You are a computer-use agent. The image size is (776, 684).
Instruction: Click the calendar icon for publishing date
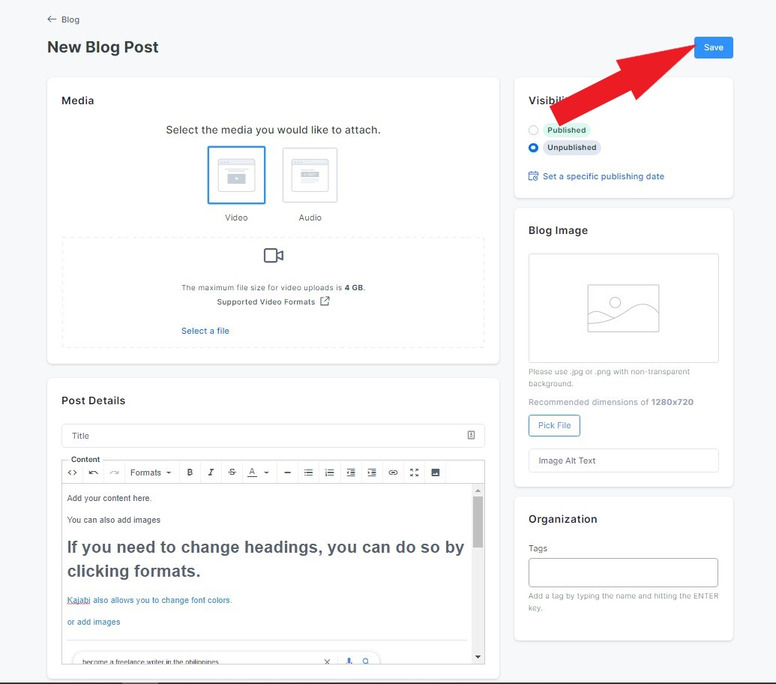pos(533,176)
